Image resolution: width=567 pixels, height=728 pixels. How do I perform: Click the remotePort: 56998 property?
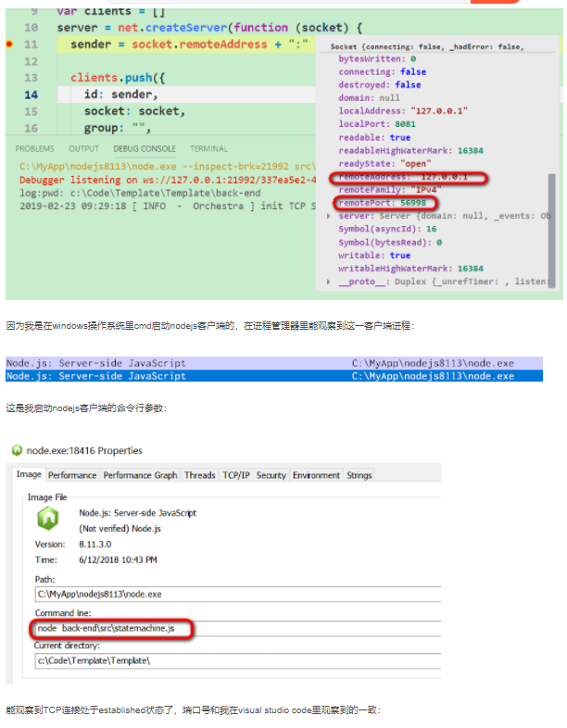point(383,203)
